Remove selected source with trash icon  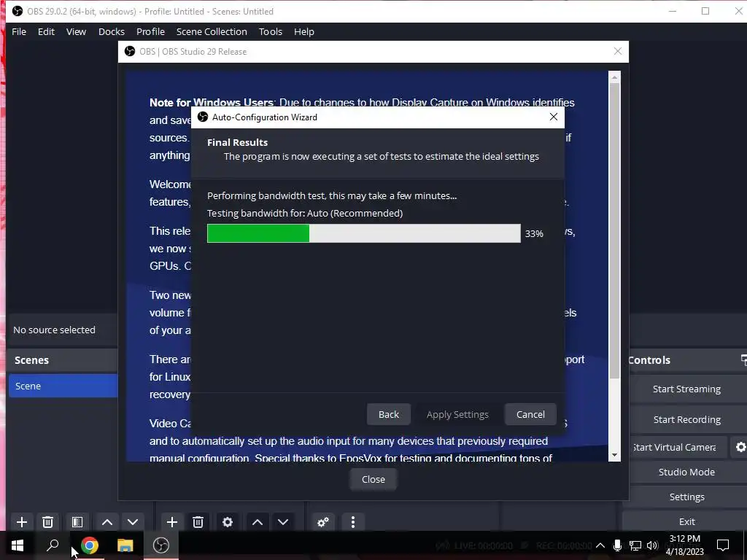point(198,522)
